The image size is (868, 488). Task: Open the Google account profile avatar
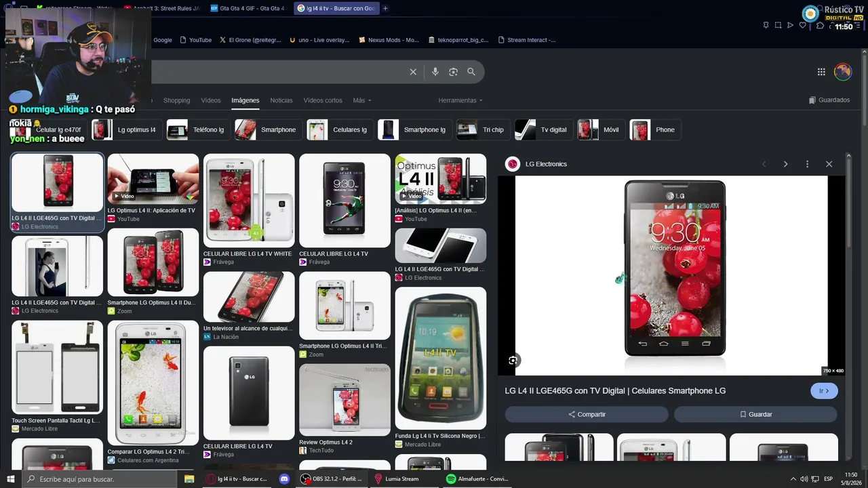click(x=843, y=72)
